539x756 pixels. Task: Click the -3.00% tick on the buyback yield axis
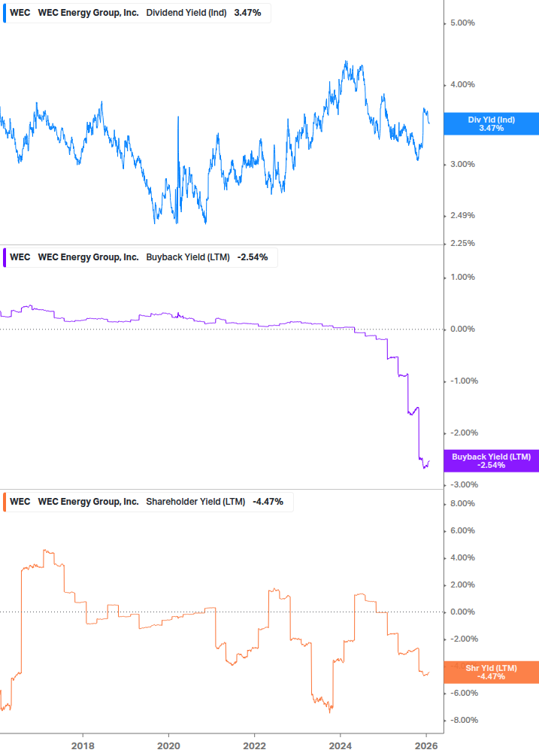tap(465, 485)
